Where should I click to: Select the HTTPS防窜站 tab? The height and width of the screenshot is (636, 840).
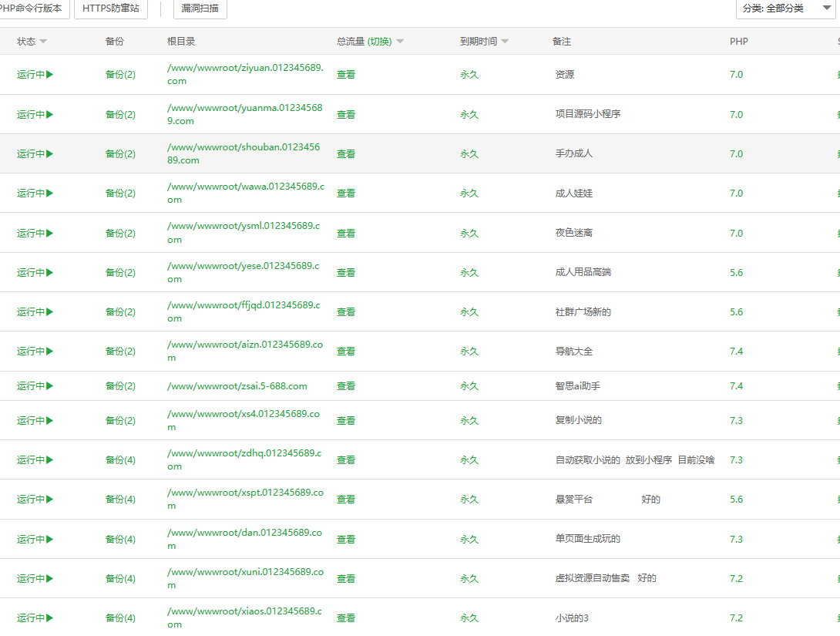pos(112,9)
